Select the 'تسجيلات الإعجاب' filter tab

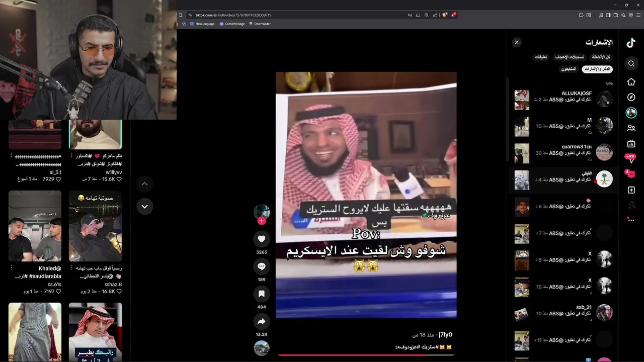click(569, 57)
